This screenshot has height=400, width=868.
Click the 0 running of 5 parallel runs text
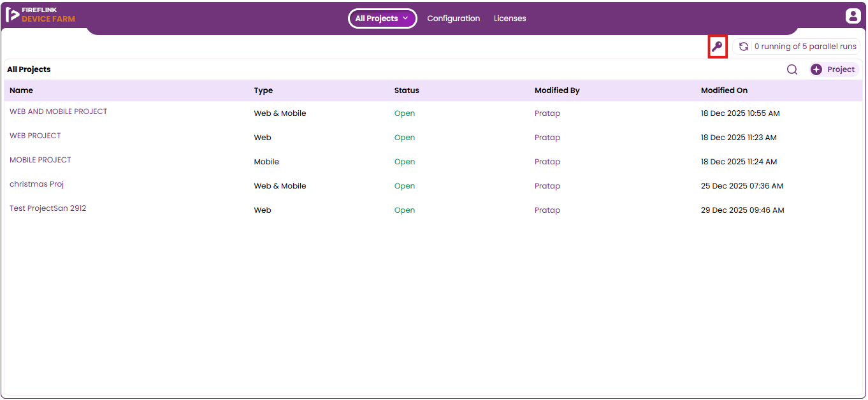click(x=806, y=46)
